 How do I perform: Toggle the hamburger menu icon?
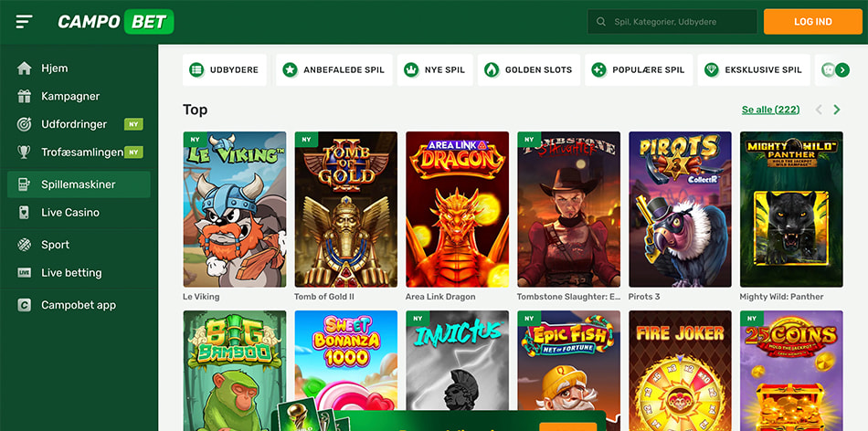[24, 21]
